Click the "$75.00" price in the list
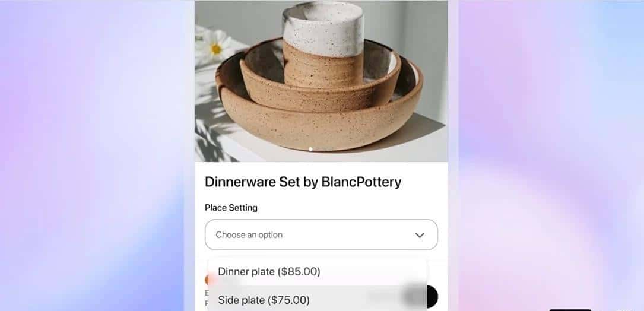This screenshot has width=644, height=311. [288, 300]
